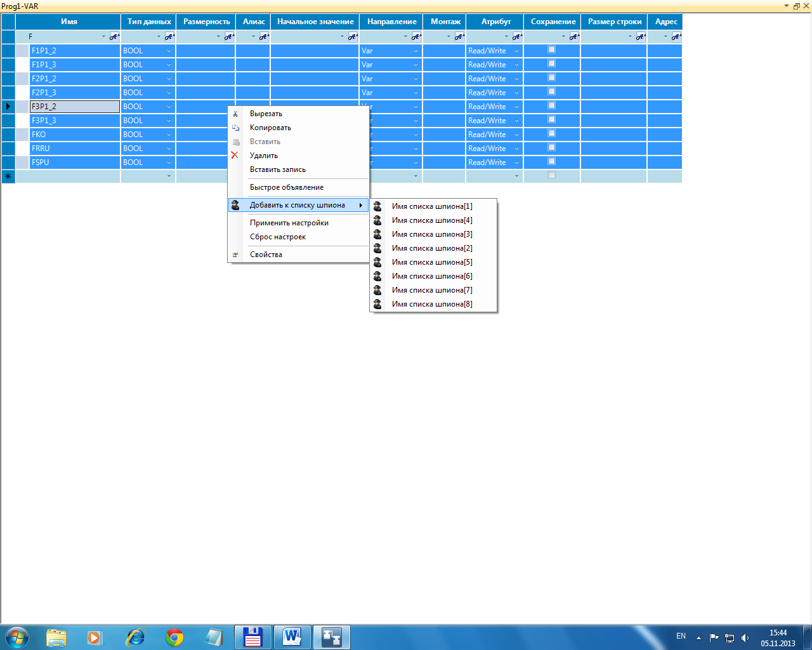812x650 pixels.
Task: Click Применить настройки in context menu
Action: (289, 223)
